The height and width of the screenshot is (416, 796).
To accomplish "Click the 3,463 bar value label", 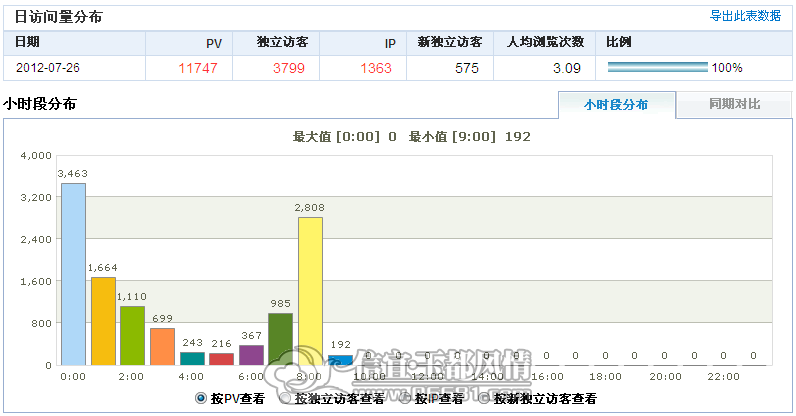I will pos(73,174).
